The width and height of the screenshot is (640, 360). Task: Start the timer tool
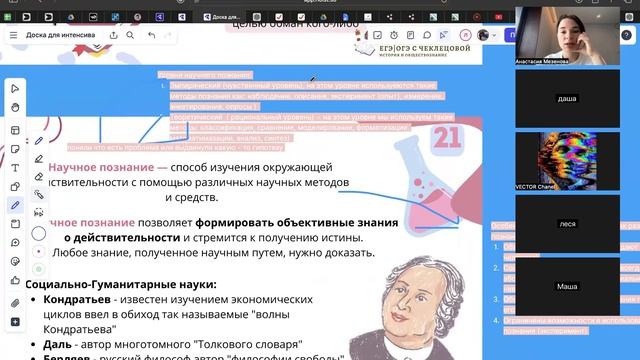[394, 35]
